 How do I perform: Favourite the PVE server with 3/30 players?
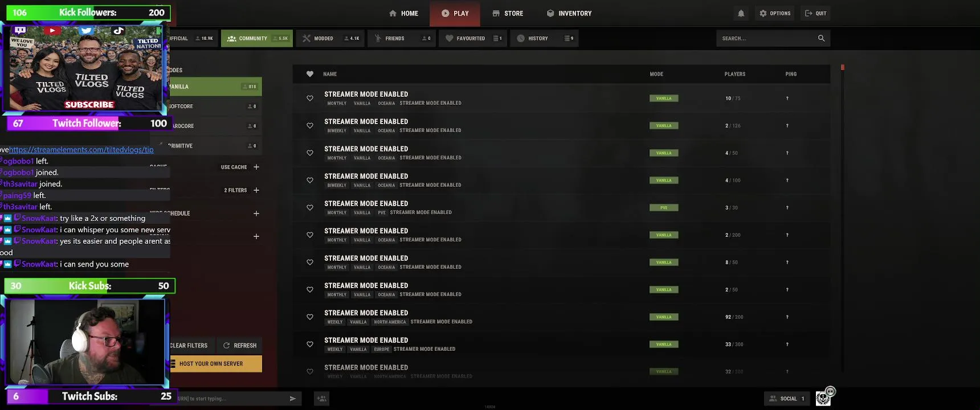click(x=310, y=208)
